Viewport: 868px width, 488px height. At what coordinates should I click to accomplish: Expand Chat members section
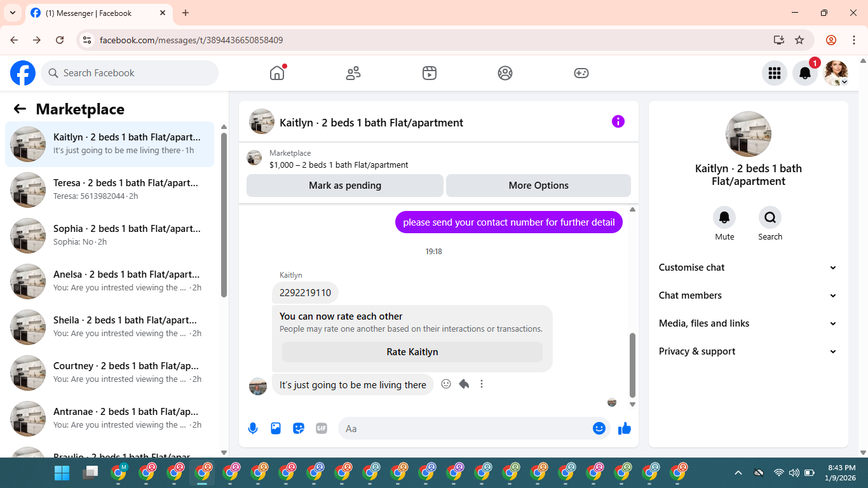pyautogui.click(x=748, y=295)
